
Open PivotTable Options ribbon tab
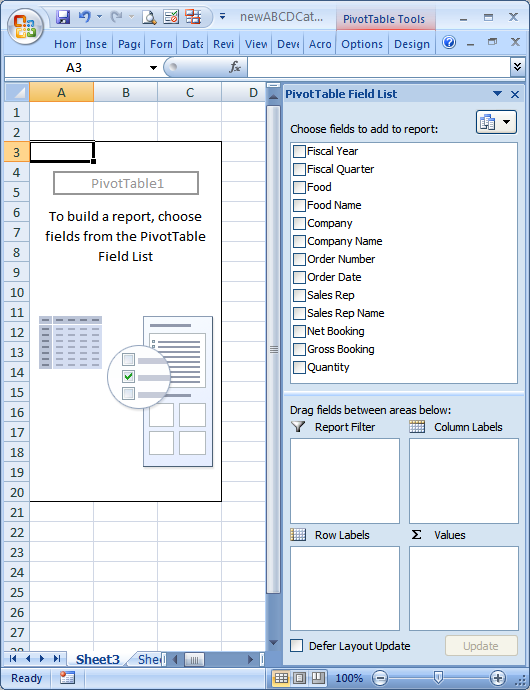coord(362,44)
